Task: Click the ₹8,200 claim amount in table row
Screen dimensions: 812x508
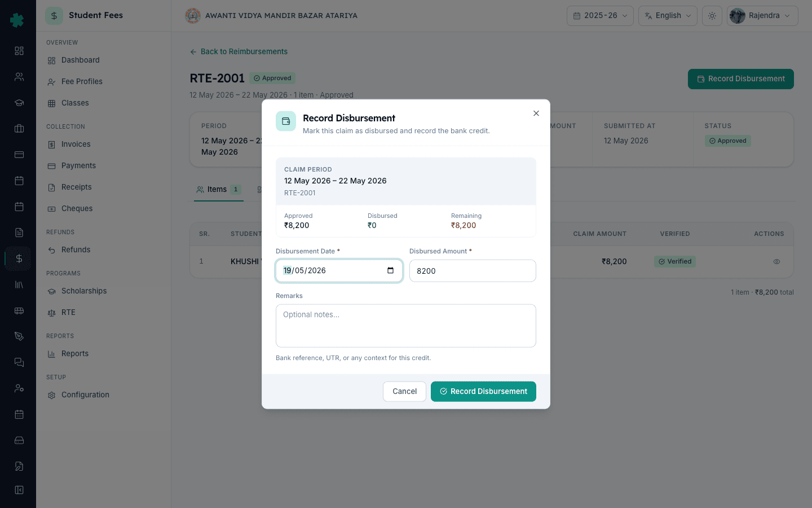Action: pyautogui.click(x=614, y=261)
